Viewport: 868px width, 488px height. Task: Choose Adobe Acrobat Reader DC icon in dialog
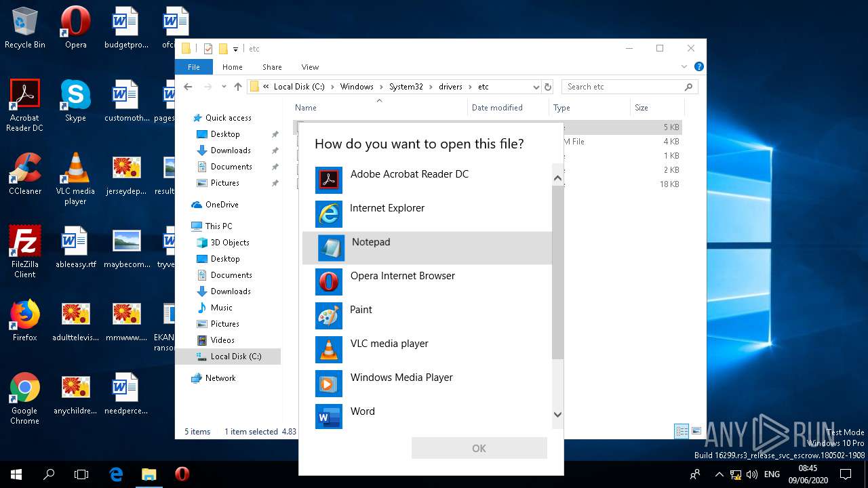[x=329, y=180]
